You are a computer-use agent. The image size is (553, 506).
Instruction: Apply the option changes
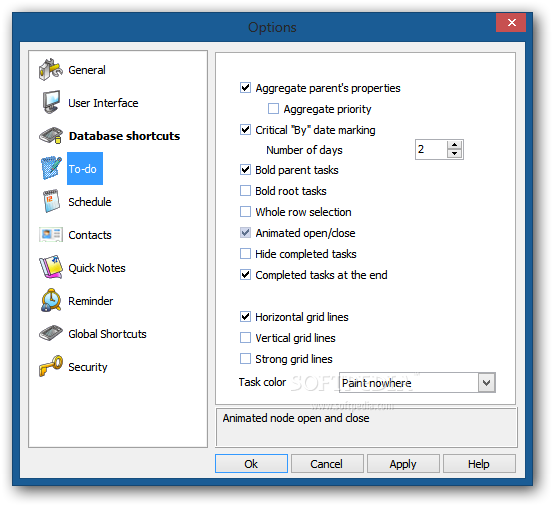(403, 463)
